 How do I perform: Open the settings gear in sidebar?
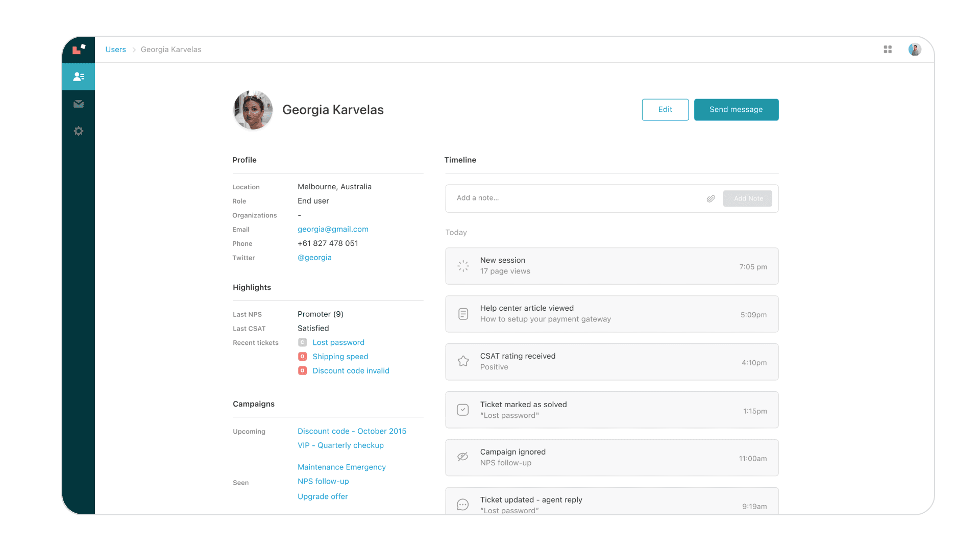[x=79, y=131]
